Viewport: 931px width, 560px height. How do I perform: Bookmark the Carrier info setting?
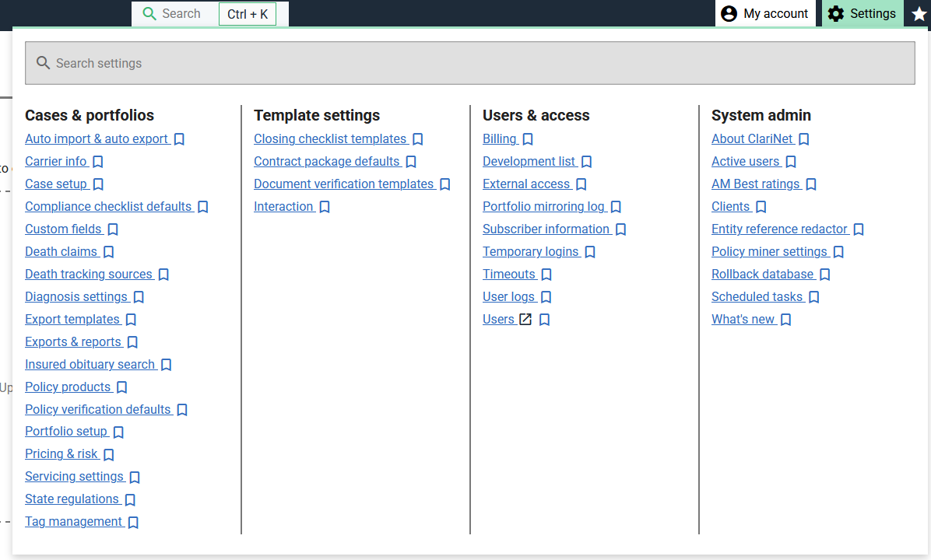(x=99, y=162)
